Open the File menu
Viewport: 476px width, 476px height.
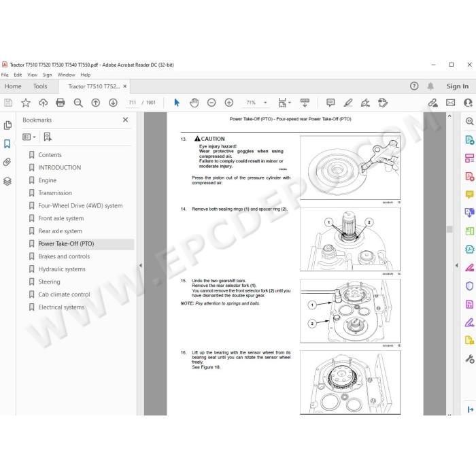[5, 75]
